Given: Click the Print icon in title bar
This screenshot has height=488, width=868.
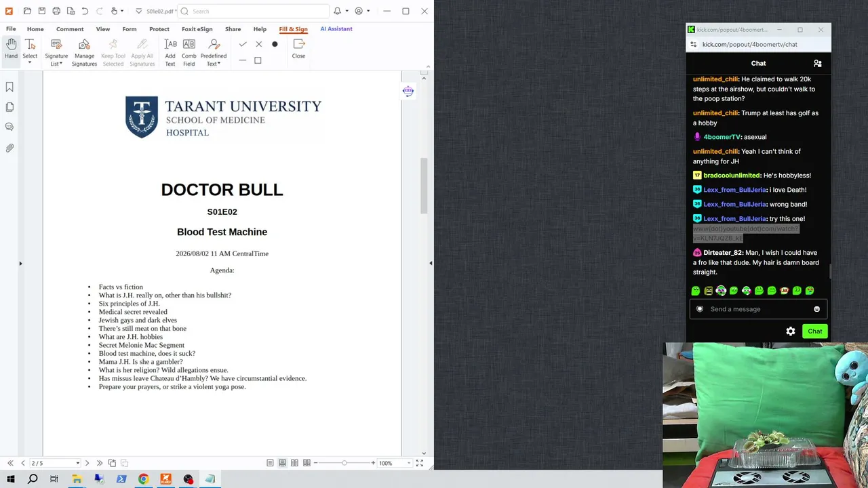Looking at the screenshot, I should pos(56,11).
